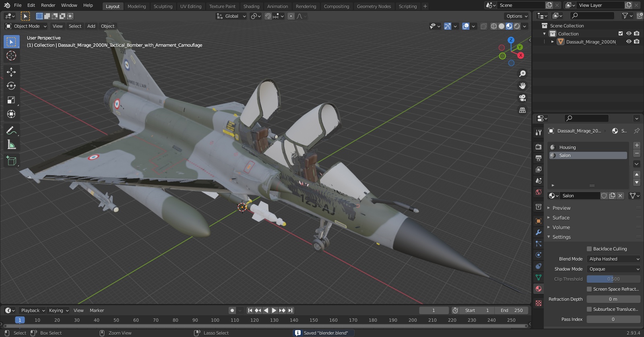Open the Modifier properties wrench tab

click(539, 232)
